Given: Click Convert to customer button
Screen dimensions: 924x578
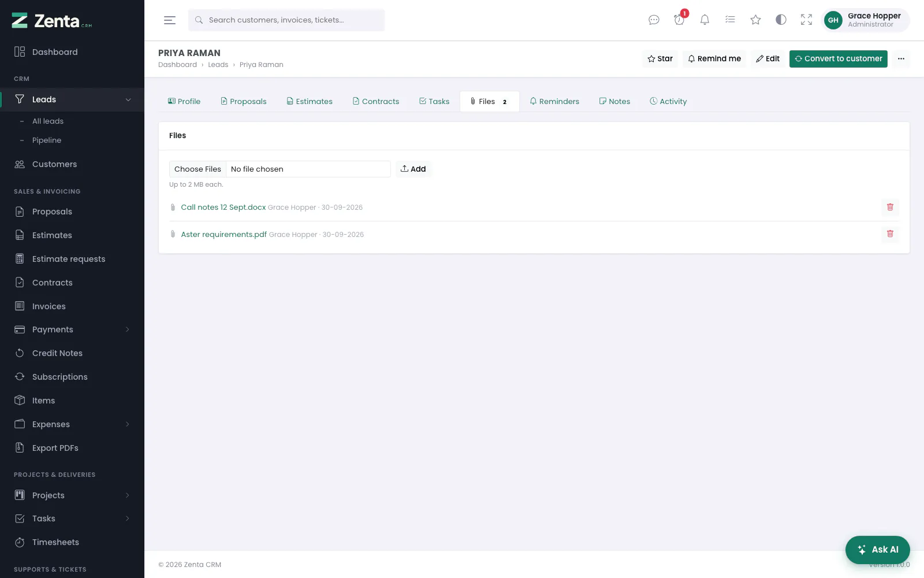Looking at the screenshot, I should 839,58.
